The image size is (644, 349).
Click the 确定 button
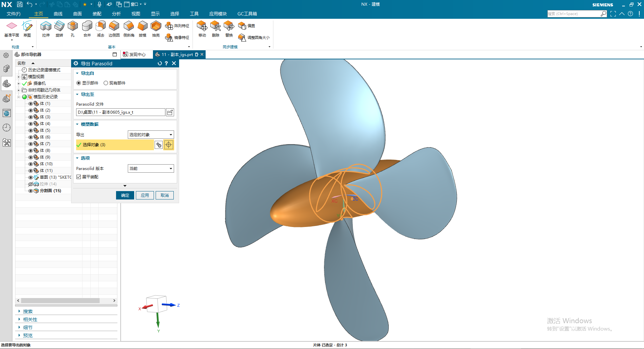point(125,195)
